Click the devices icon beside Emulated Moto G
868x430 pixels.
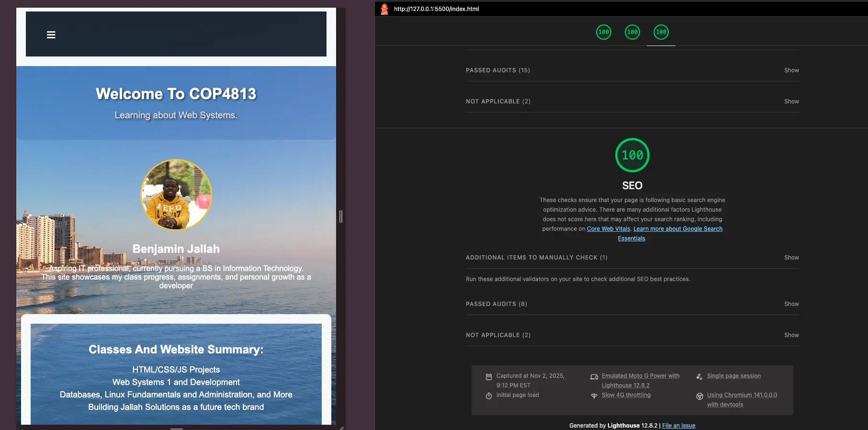[594, 377]
